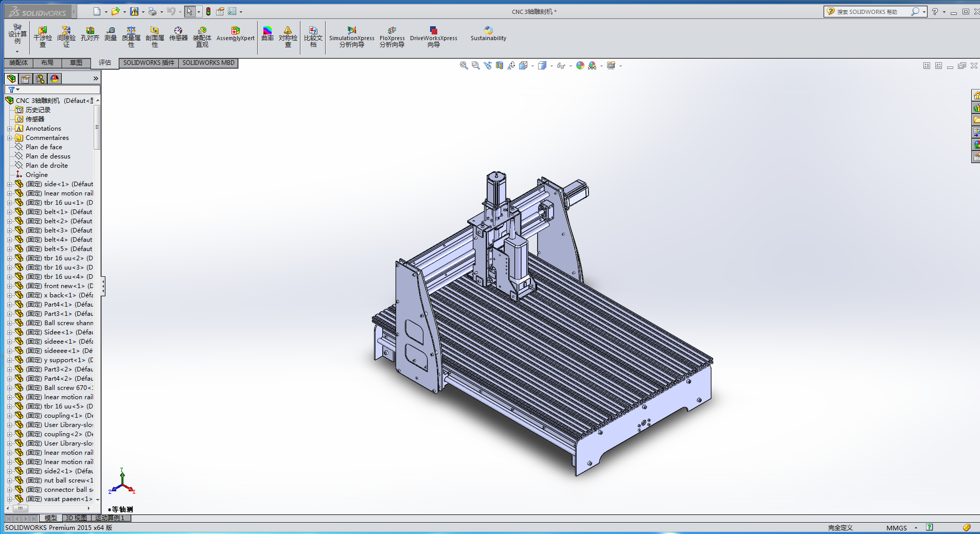
Task: Toggle the Edit Appearance color ball
Action: [x=580, y=66]
